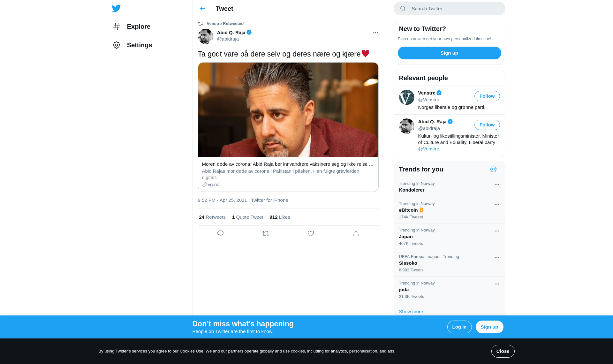
Task: Click the Twitter bird logo
Action: point(116,8)
